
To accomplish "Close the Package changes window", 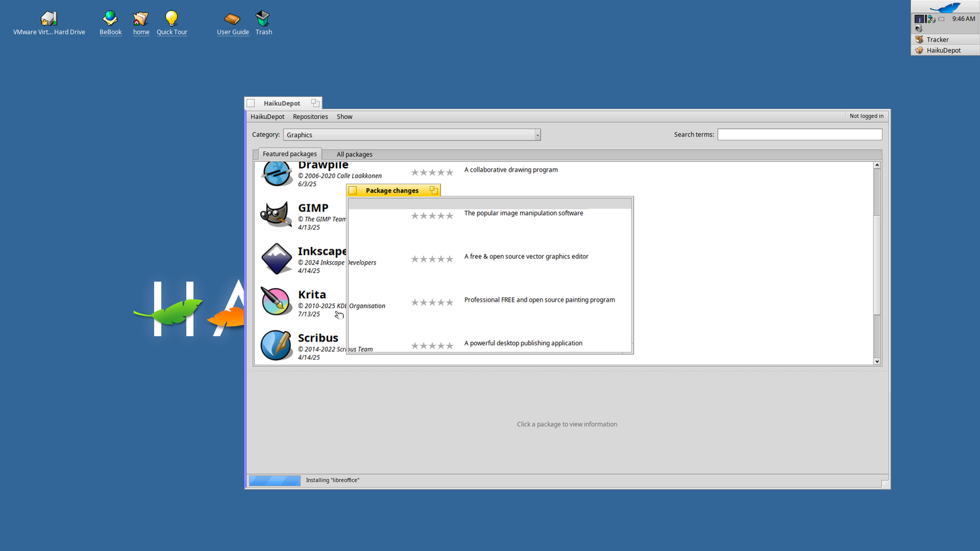I will tap(353, 191).
